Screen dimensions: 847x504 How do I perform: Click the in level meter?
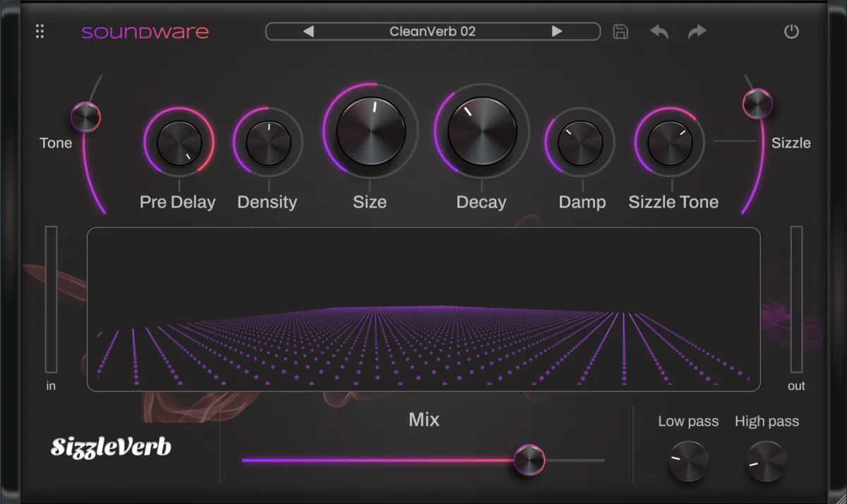[51, 299]
